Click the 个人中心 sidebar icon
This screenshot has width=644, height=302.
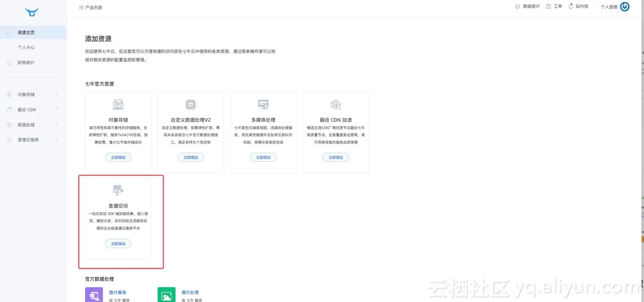tap(9, 47)
